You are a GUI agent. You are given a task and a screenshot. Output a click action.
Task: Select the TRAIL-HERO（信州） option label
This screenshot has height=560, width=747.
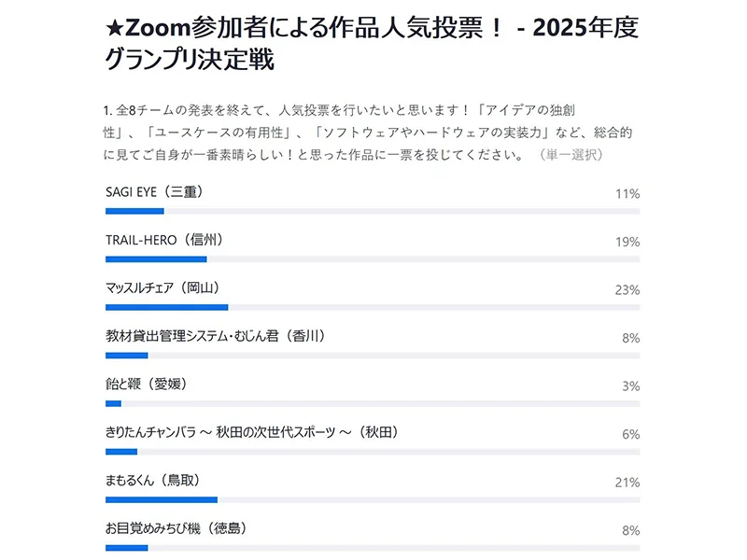(164, 241)
